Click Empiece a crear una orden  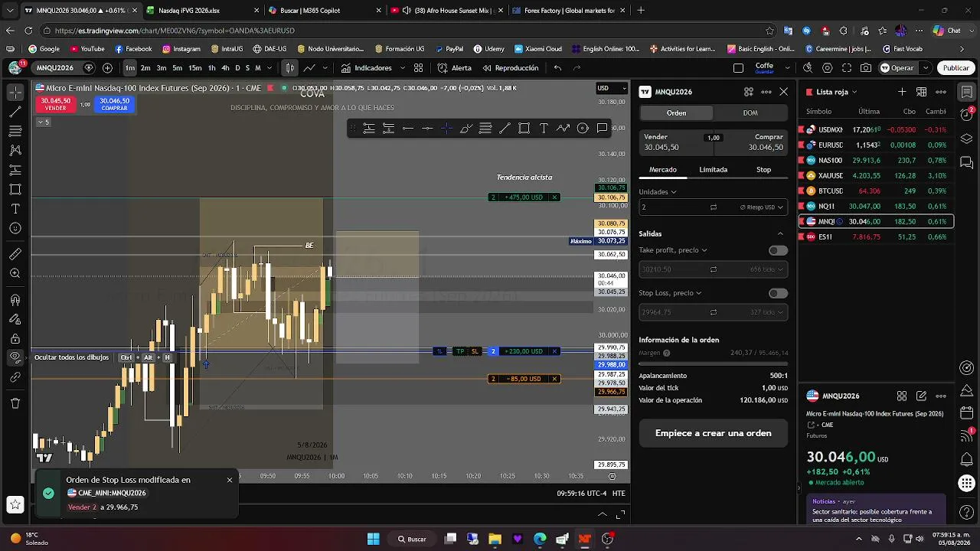[713, 433]
